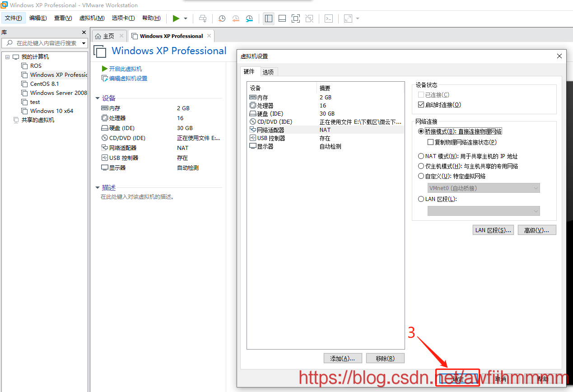The width and height of the screenshot is (573, 392).
Task: Close the Windows XP Professional tab X
Action: [x=209, y=36]
